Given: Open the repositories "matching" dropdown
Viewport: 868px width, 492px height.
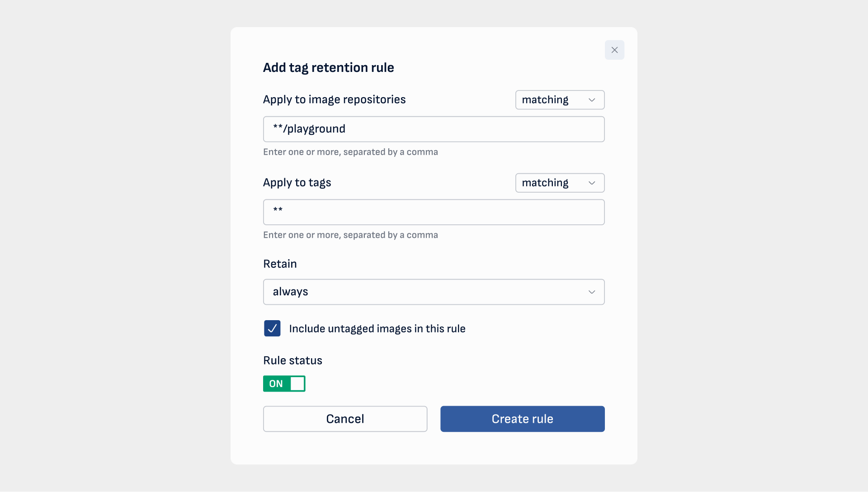Looking at the screenshot, I should (x=559, y=100).
